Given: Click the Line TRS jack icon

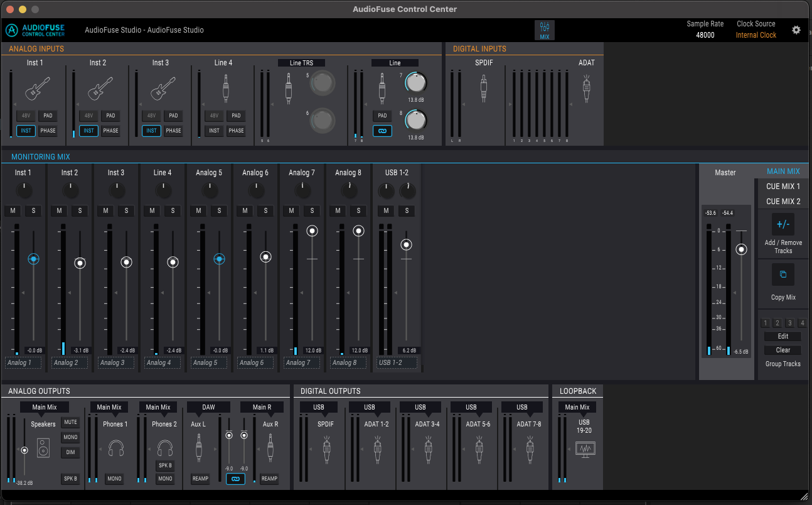Looking at the screenshot, I should (x=289, y=88).
